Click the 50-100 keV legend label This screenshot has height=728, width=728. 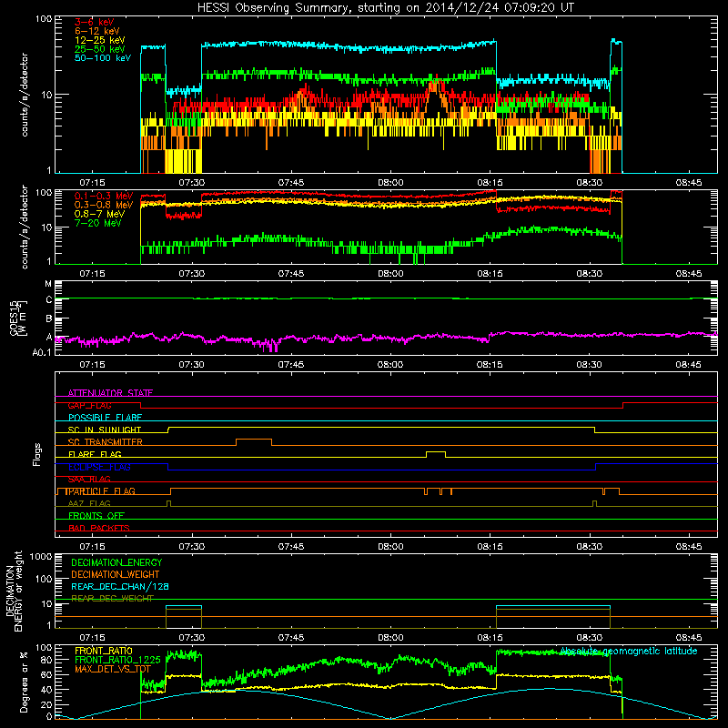[103, 58]
